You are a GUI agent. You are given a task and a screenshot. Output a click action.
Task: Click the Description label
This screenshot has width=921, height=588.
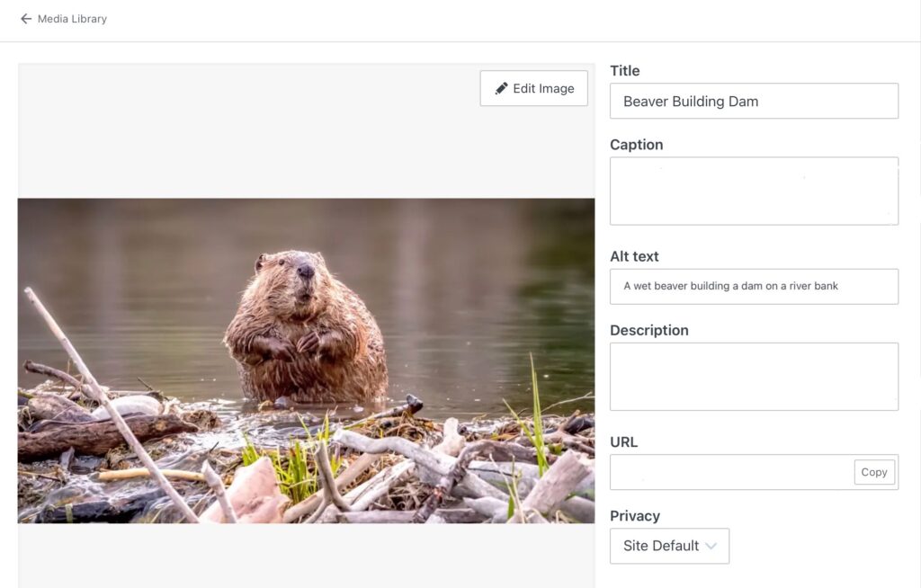[x=649, y=330]
